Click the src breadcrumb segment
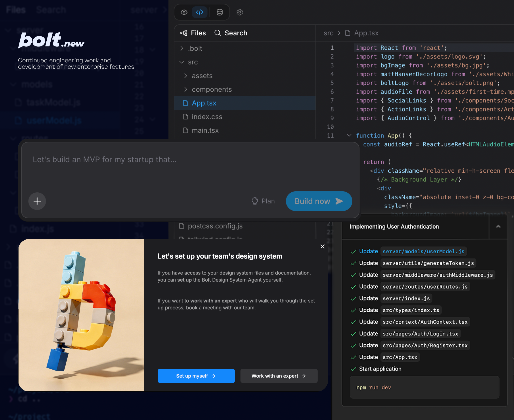The image size is (514, 420). (328, 33)
